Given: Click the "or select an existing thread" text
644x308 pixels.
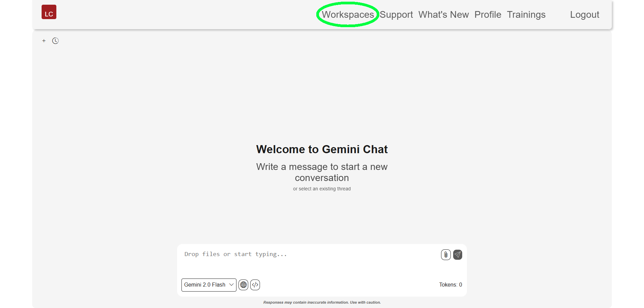Looking at the screenshot, I should [322, 189].
